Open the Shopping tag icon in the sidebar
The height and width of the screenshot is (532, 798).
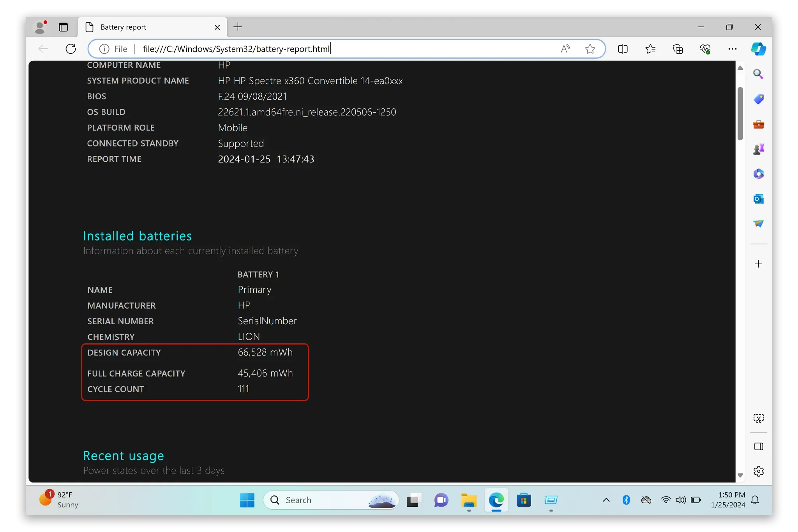point(758,99)
